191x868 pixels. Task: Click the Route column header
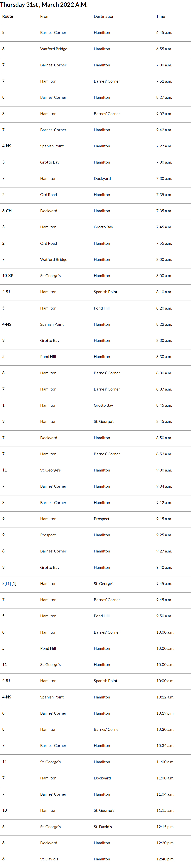[x=8, y=17]
